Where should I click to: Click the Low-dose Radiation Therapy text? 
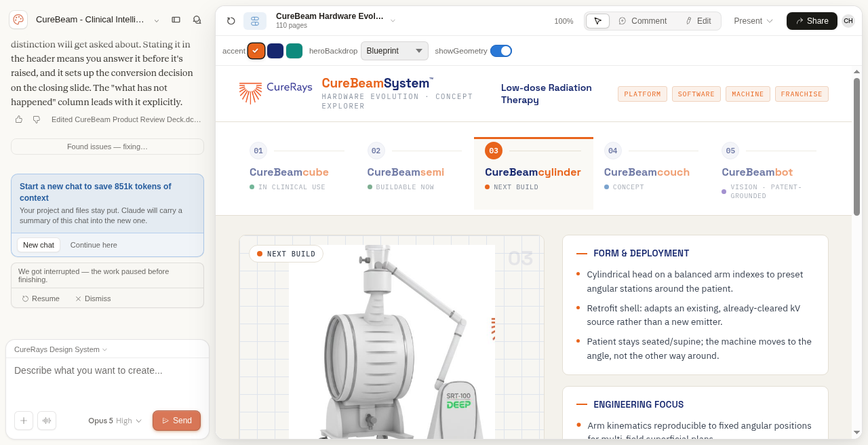(x=547, y=94)
